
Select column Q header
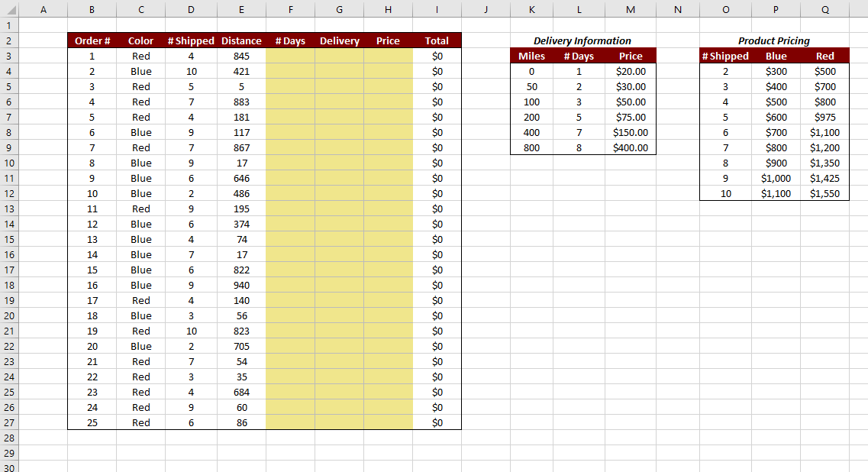(x=824, y=9)
